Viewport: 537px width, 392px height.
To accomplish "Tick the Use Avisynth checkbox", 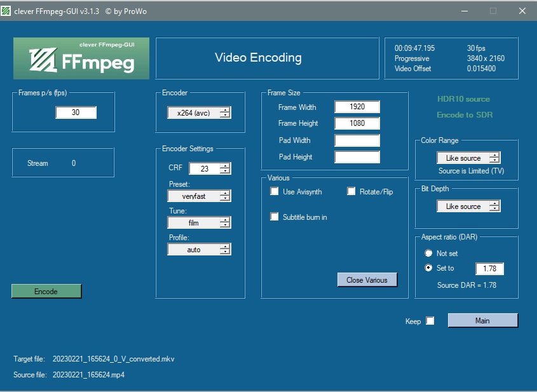I will click(x=275, y=191).
